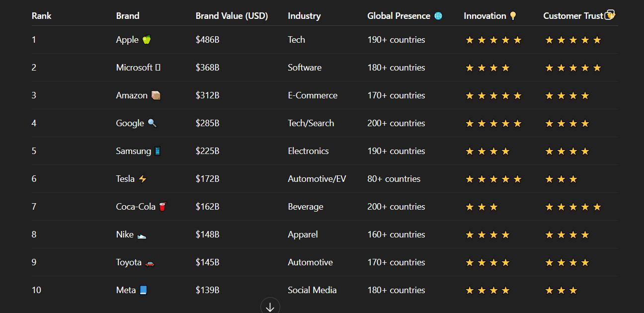Screen dimensions: 644x313
Task: Click the red car emoji beside Toyota
Action: tap(150, 262)
